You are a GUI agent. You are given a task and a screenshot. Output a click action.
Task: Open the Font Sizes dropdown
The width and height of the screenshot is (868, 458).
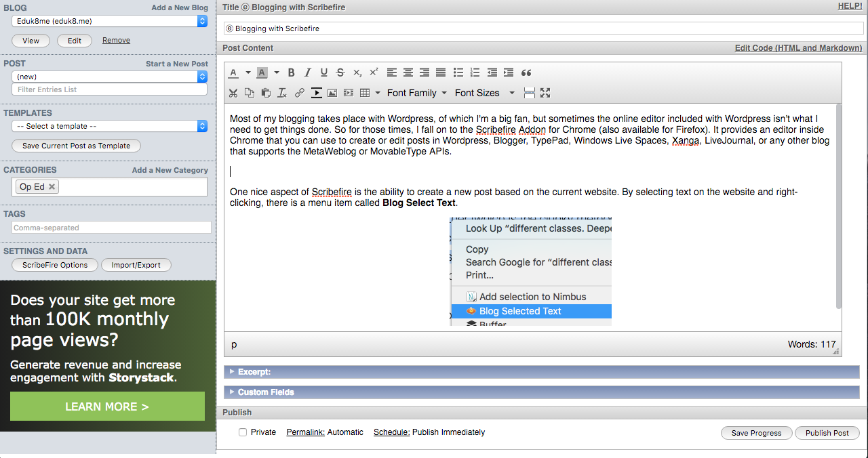(485, 93)
